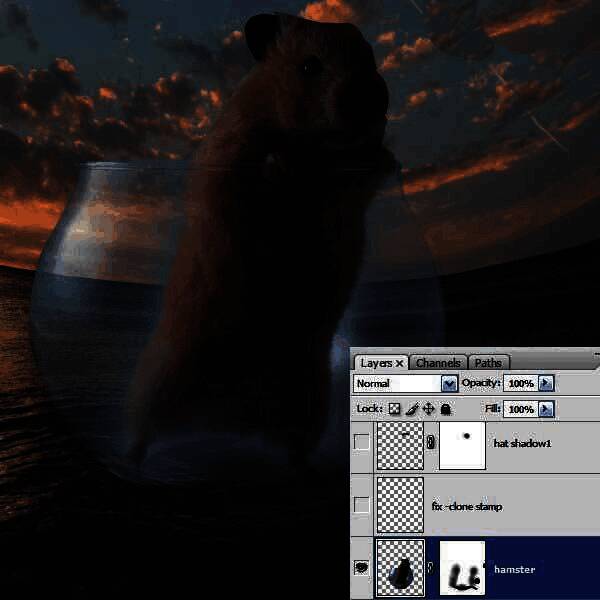Expand the Fill slider arrow
The height and width of the screenshot is (600, 600).
545,409
